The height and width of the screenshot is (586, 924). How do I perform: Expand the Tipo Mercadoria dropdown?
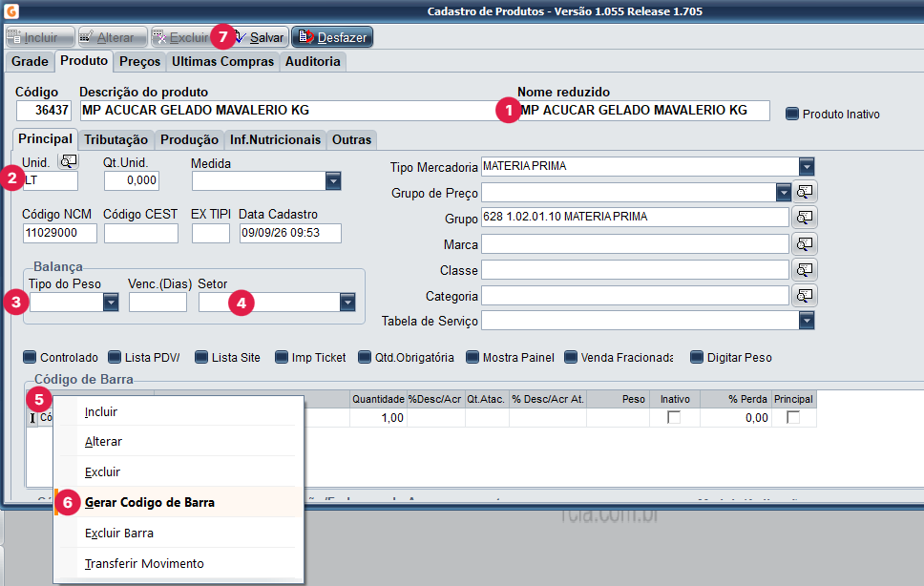(807, 166)
